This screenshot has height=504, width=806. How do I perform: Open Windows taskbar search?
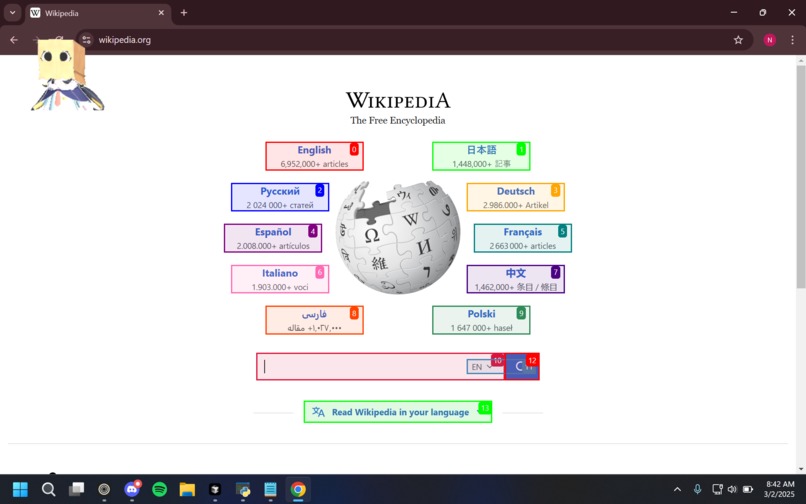(x=48, y=489)
